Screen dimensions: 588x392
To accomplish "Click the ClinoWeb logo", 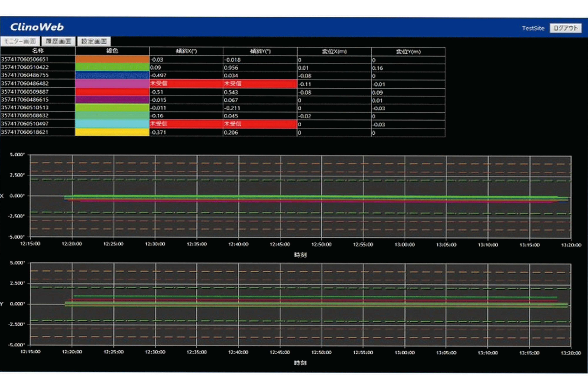I will click(37, 27).
